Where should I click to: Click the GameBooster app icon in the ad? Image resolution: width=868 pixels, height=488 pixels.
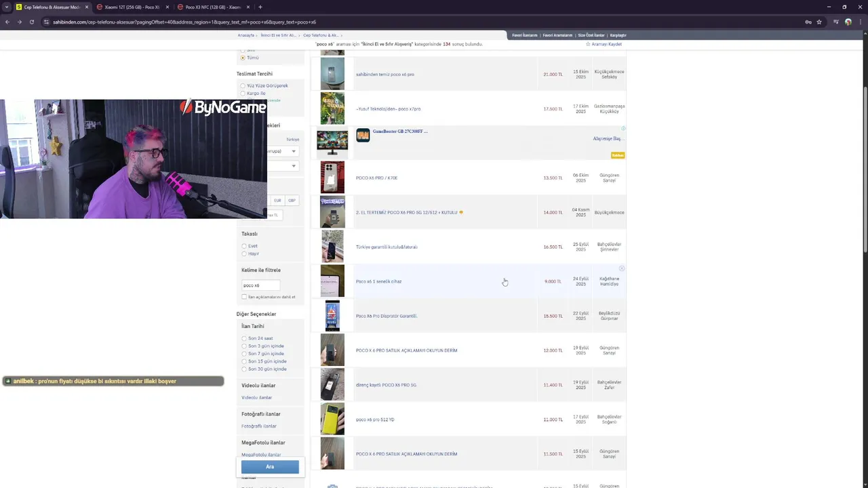pos(363,135)
